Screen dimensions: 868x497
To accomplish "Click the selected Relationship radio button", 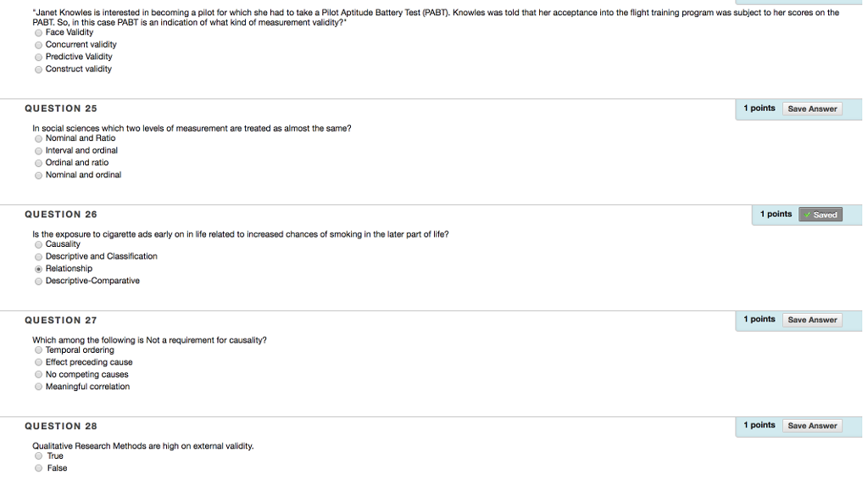I will pos(39,269).
